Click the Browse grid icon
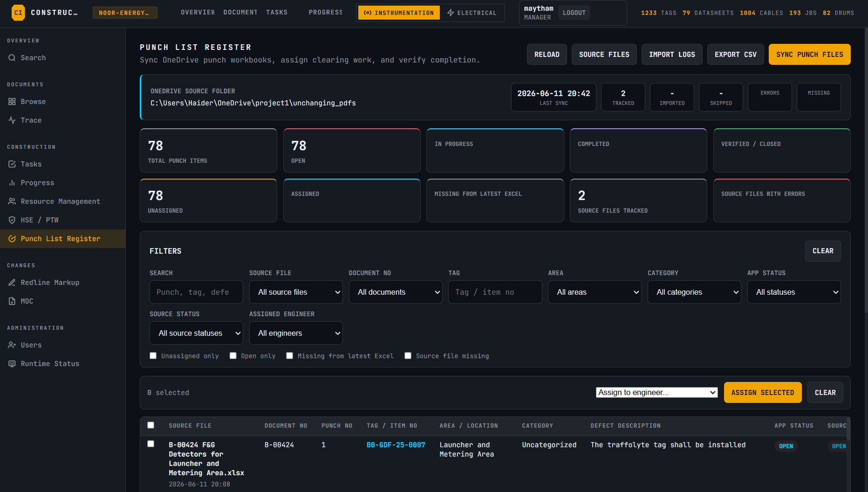This screenshot has width=868, height=492. point(12,102)
